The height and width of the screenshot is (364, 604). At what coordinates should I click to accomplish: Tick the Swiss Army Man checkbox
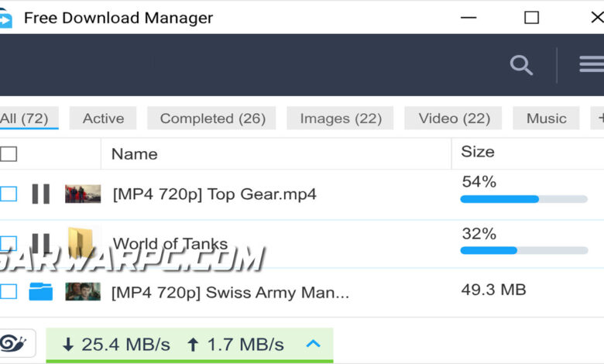coord(8,291)
